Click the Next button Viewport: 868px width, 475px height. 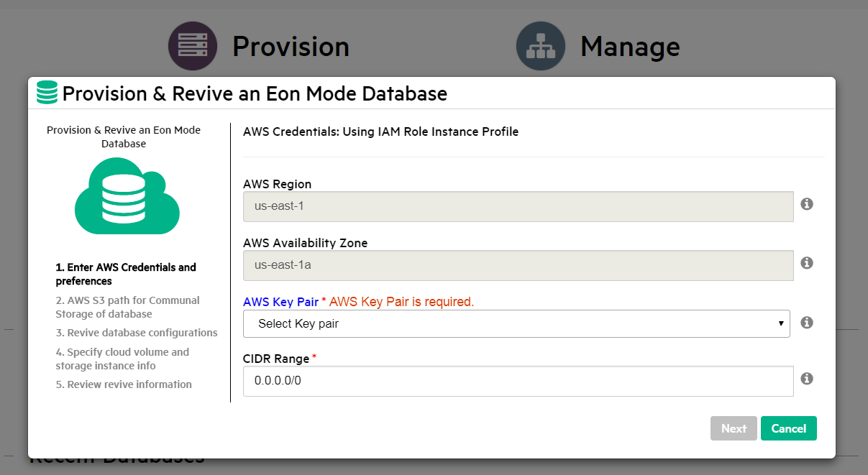click(734, 428)
